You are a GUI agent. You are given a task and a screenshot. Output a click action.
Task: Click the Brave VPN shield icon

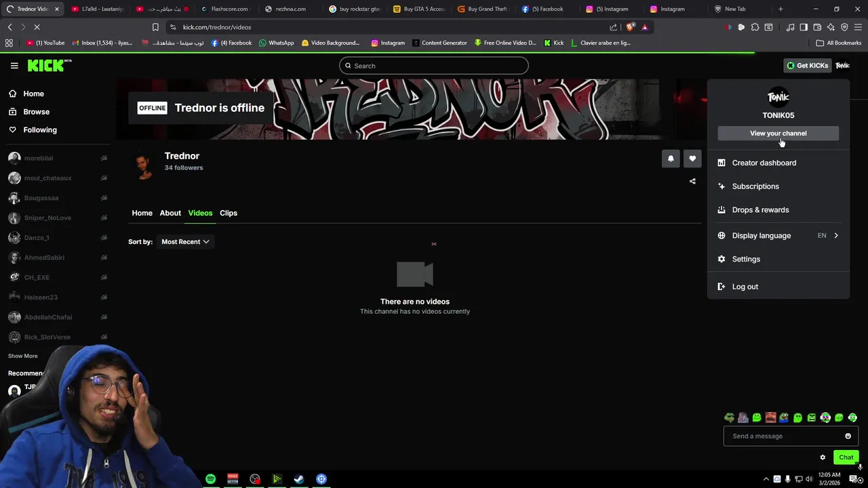(x=844, y=27)
